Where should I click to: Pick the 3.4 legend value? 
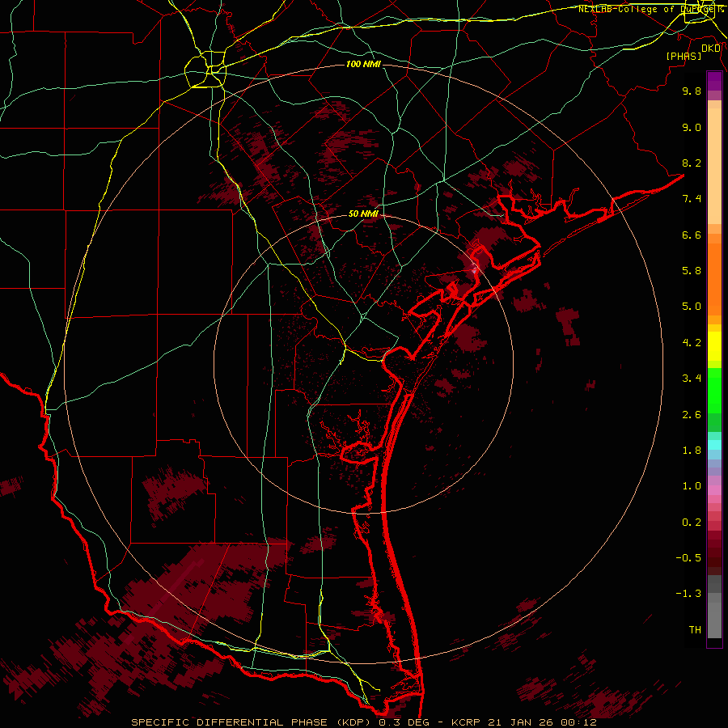pyautogui.click(x=692, y=379)
